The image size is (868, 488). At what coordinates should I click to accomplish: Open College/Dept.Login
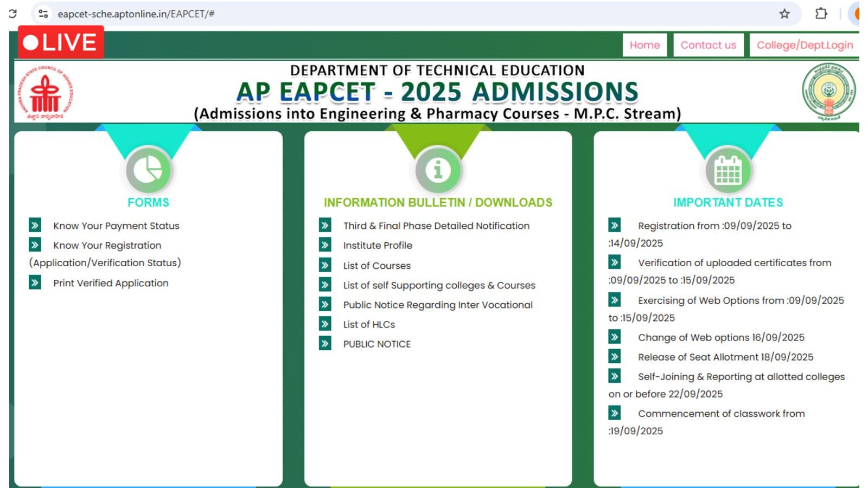(805, 45)
